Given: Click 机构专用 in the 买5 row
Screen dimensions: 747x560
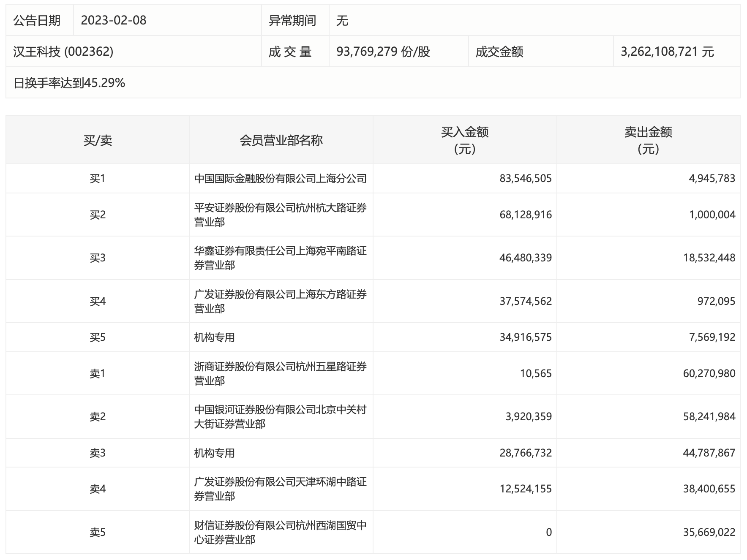Looking at the screenshot, I should [x=214, y=337].
